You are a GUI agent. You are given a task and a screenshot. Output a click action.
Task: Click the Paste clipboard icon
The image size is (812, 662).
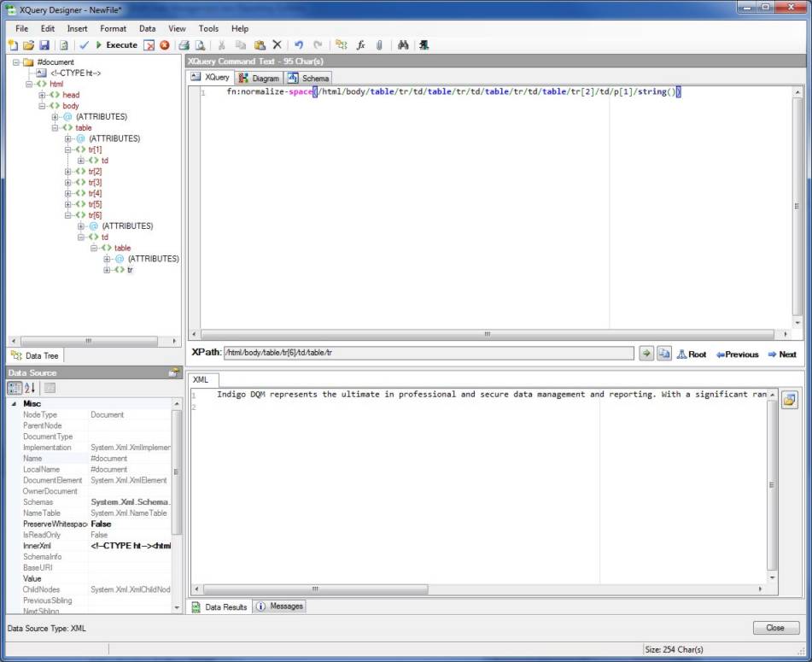coord(260,45)
